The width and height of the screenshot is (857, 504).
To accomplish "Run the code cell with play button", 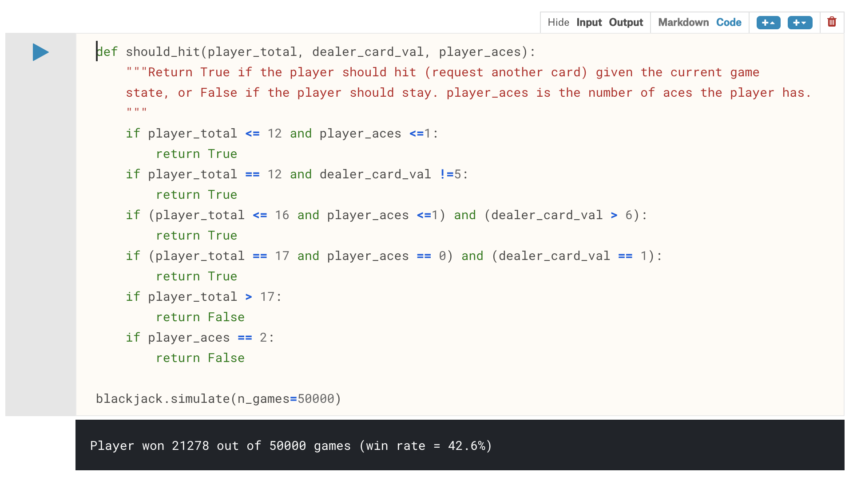I will tap(40, 52).
